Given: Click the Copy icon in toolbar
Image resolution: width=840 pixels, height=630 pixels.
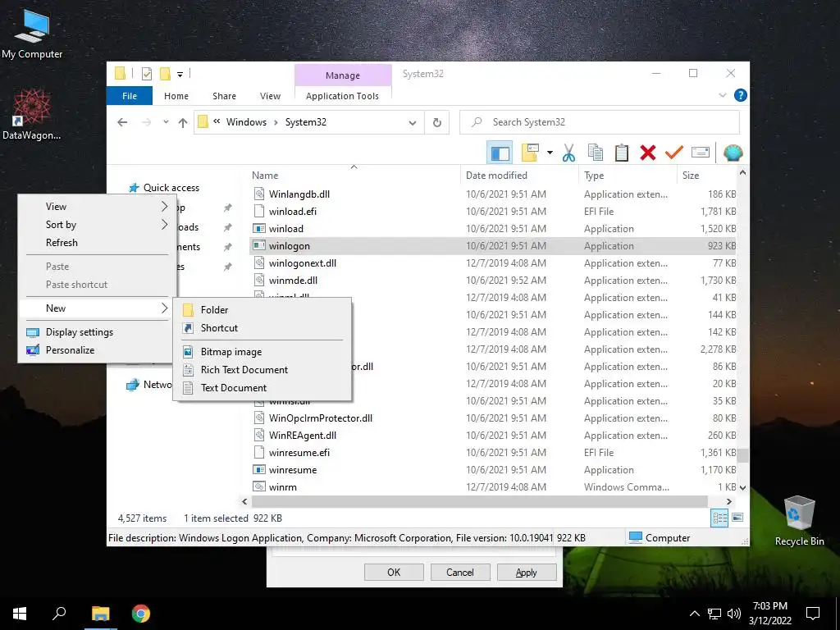Looking at the screenshot, I should point(596,153).
